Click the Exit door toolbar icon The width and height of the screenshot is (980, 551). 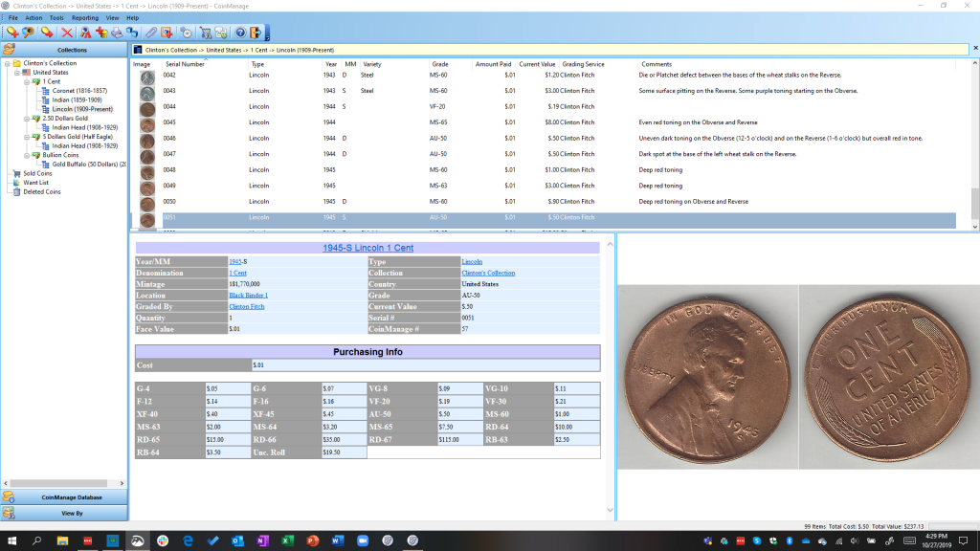256,33
